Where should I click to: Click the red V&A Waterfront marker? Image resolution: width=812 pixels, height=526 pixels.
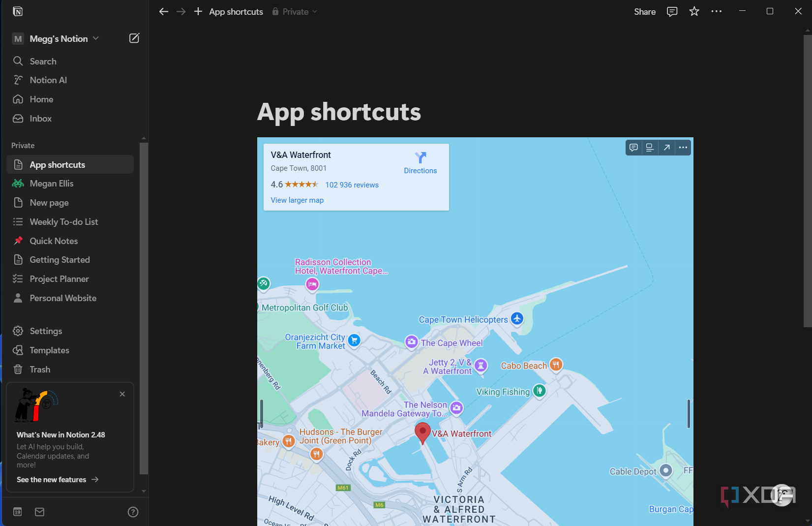click(x=422, y=433)
